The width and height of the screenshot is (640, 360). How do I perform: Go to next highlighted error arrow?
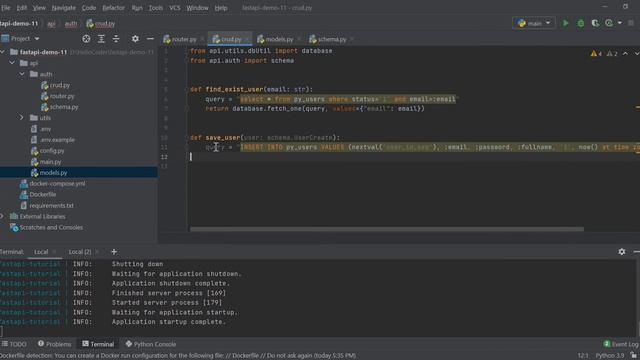636,53
